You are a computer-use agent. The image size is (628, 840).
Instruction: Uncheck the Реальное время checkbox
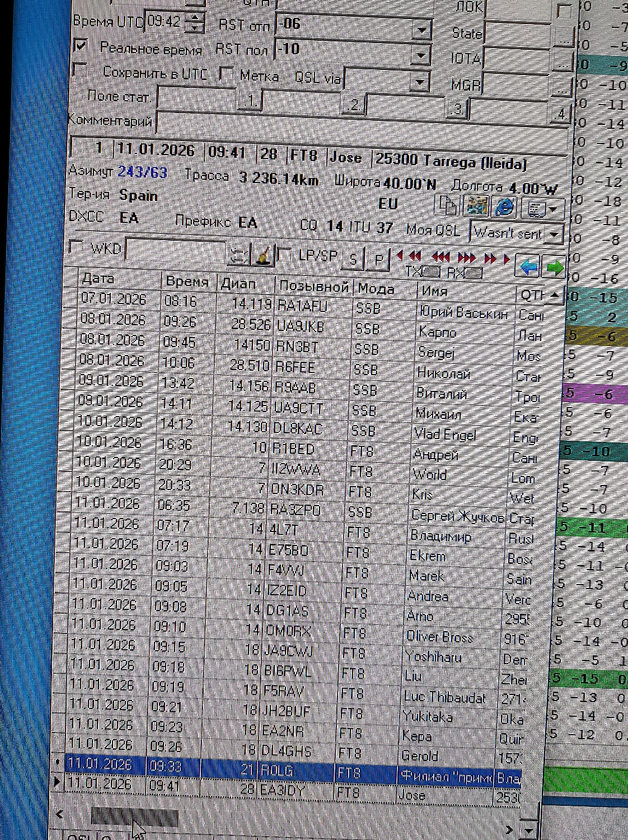(81, 46)
